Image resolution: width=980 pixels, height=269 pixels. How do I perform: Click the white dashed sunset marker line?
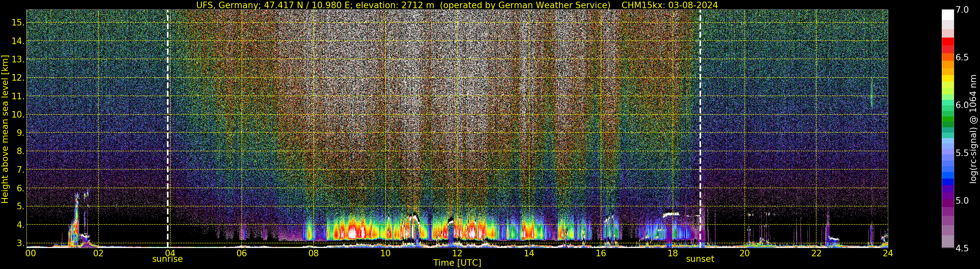[700, 129]
